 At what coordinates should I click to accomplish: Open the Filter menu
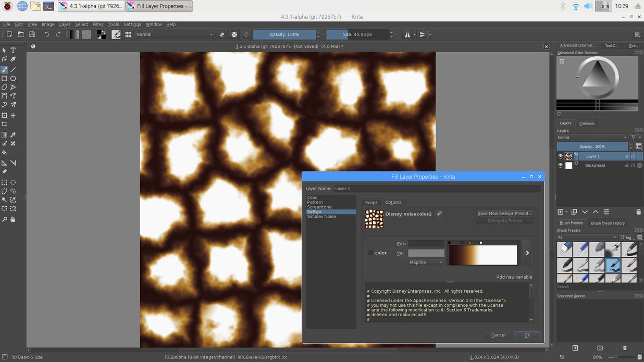pyautogui.click(x=98, y=24)
